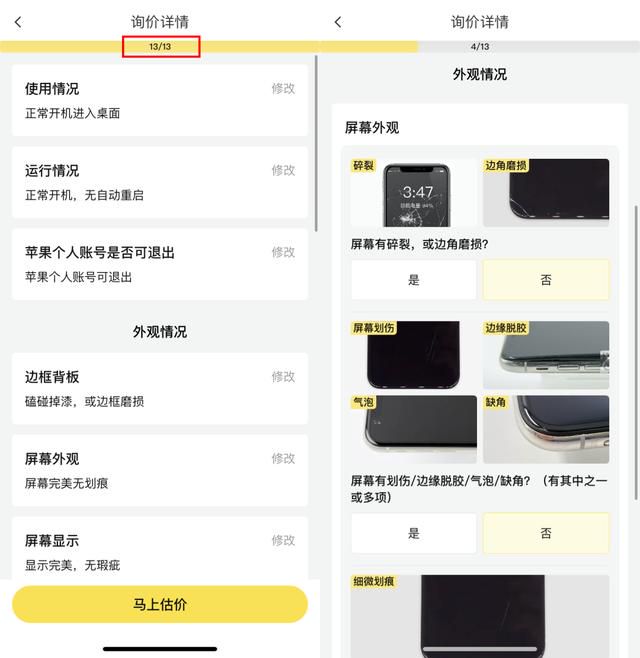Open the 气泡 bubble example image
Viewport: 640px width, 658px height.
tap(413, 429)
